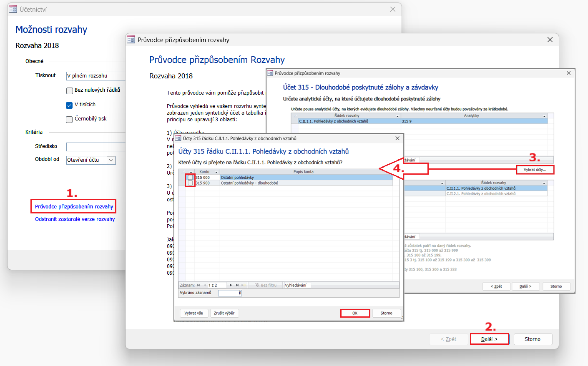
Task: Open 'Průvodce přizpůsobením rozvahy' link
Action: tap(74, 206)
